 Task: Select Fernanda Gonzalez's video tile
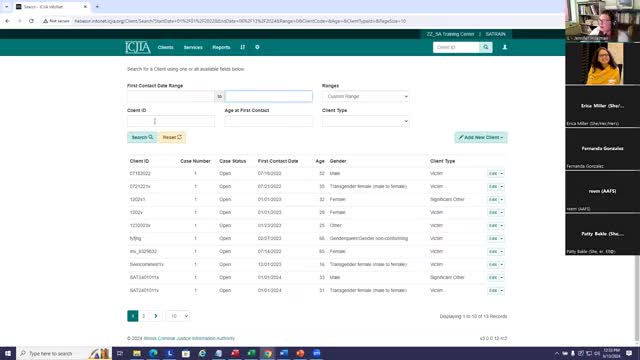coord(602,149)
